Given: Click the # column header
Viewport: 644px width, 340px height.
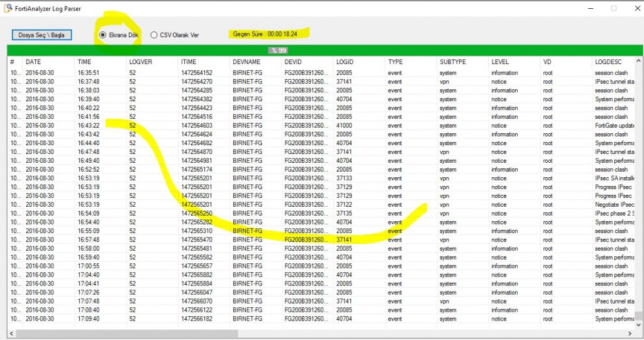Looking at the screenshot, I should tap(13, 62).
